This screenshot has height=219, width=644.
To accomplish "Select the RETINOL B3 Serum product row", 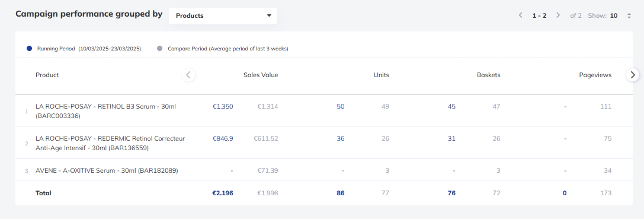I will coord(323,111).
